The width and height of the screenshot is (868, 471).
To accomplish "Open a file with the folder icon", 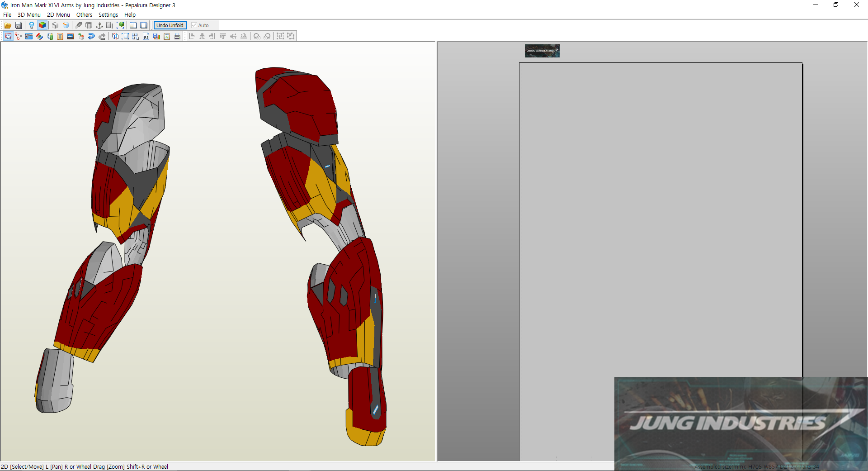I will [x=8, y=25].
